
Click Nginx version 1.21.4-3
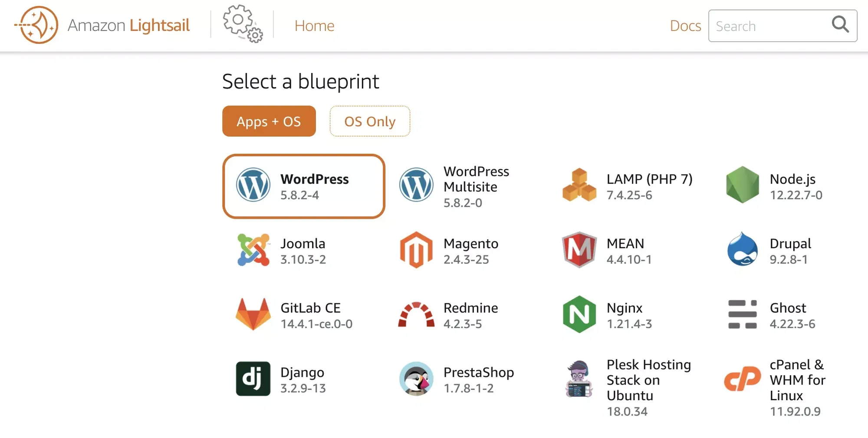[x=629, y=324]
